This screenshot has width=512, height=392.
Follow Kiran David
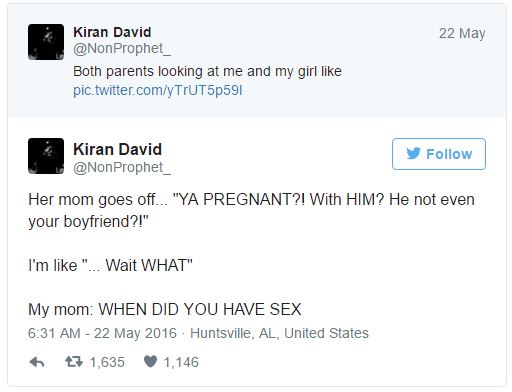click(439, 154)
